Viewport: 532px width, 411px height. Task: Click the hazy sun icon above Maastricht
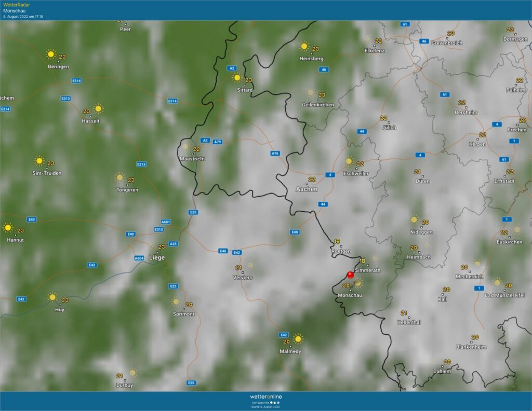tap(185, 146)
